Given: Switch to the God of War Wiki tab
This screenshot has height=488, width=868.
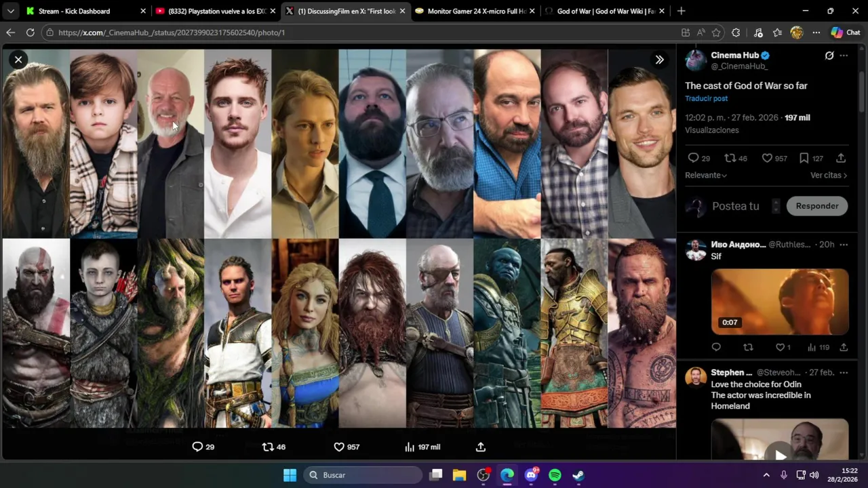Looking at the screenshot, I should pos(604,11).
